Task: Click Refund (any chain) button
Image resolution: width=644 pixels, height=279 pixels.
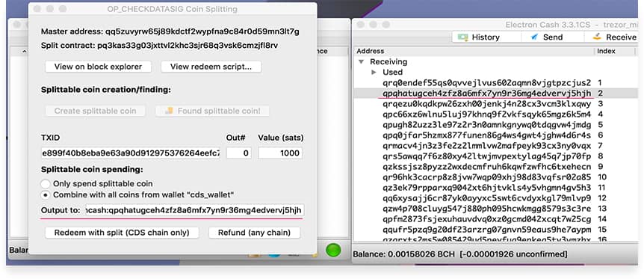Action: pyautogui.click(x=254, y=233)
